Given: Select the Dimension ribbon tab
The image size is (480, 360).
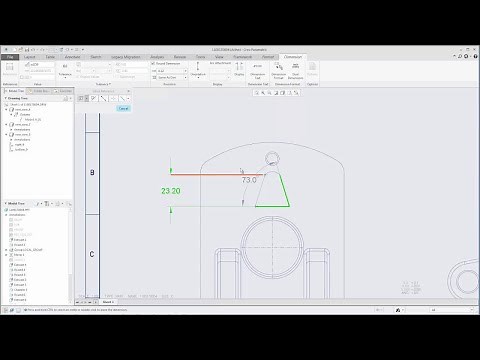Looking at the screenshot, I should [293, 57].
